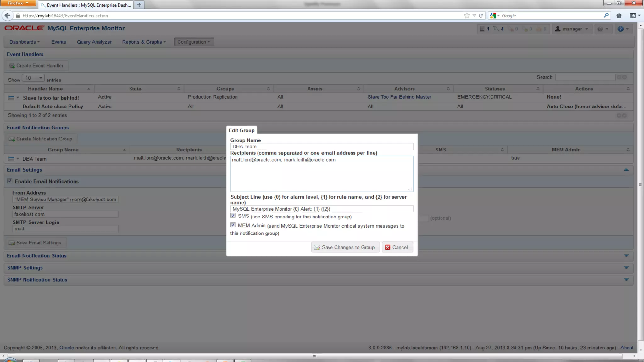Click Create Event Handler button
644x362 pixels.
37,66
